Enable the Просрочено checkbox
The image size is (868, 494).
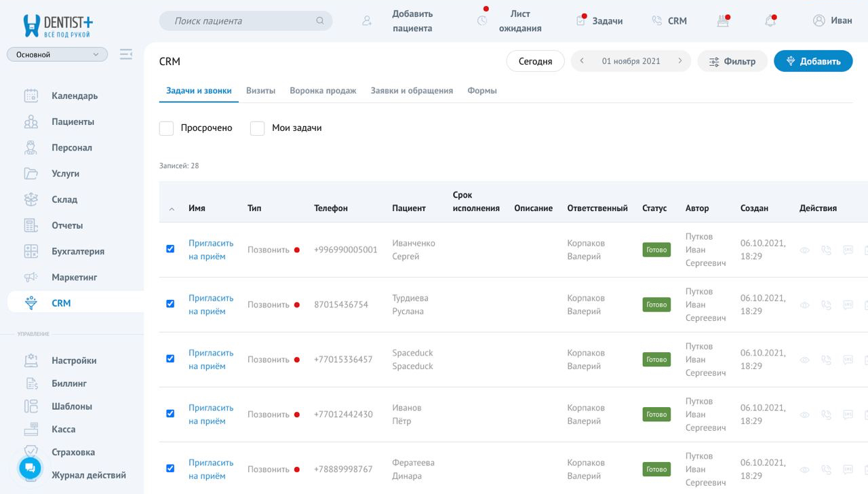(x=167, y=128)
